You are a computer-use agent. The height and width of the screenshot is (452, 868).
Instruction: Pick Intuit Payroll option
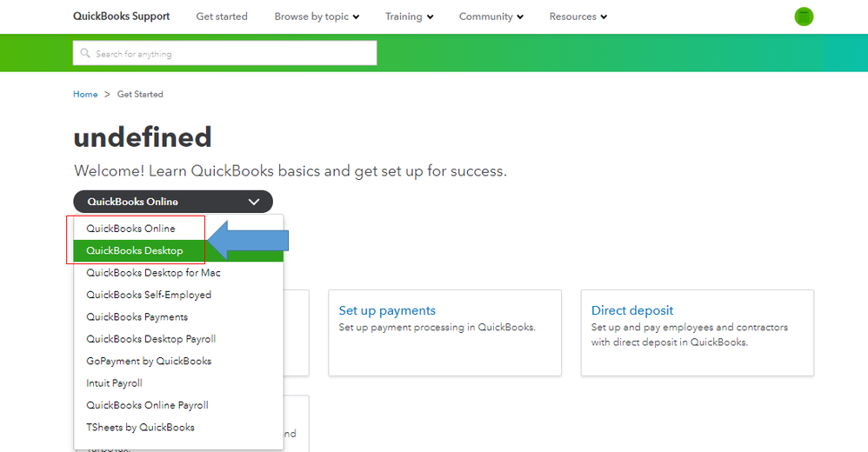(x=178, y=383)
